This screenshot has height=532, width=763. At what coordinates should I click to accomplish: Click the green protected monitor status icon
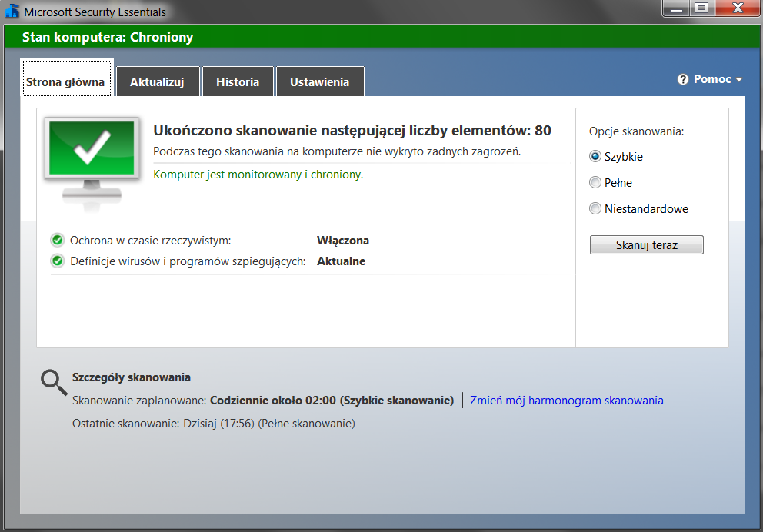click(x=92, y=164)
